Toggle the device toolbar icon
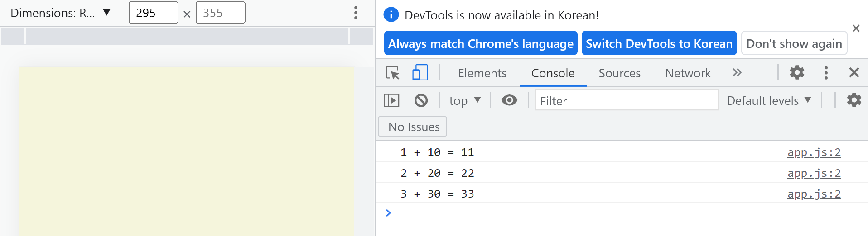This screenshot has height=236, width=868. coord(420,73)
